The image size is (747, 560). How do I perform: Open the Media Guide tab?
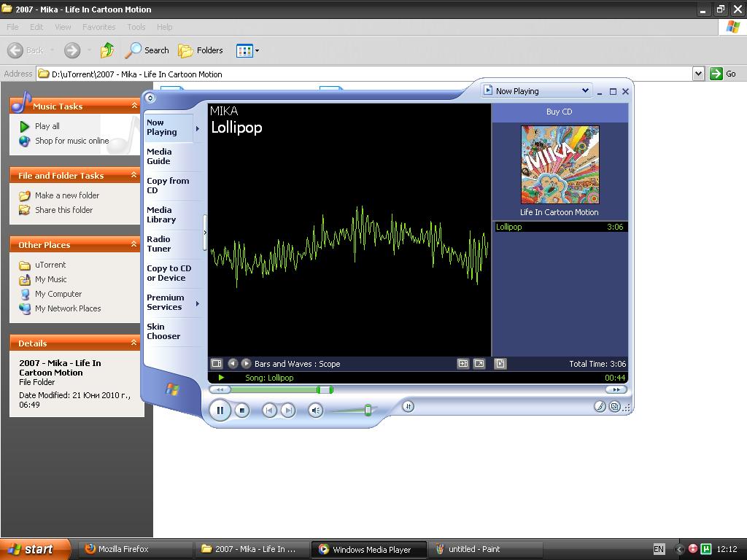click(x=169, y=156)
